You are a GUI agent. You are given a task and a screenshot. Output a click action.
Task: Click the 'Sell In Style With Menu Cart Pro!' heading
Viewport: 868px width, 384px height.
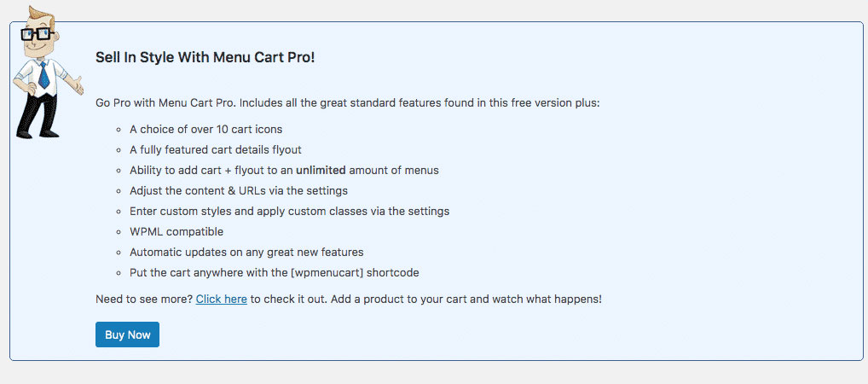coord(205,57)
